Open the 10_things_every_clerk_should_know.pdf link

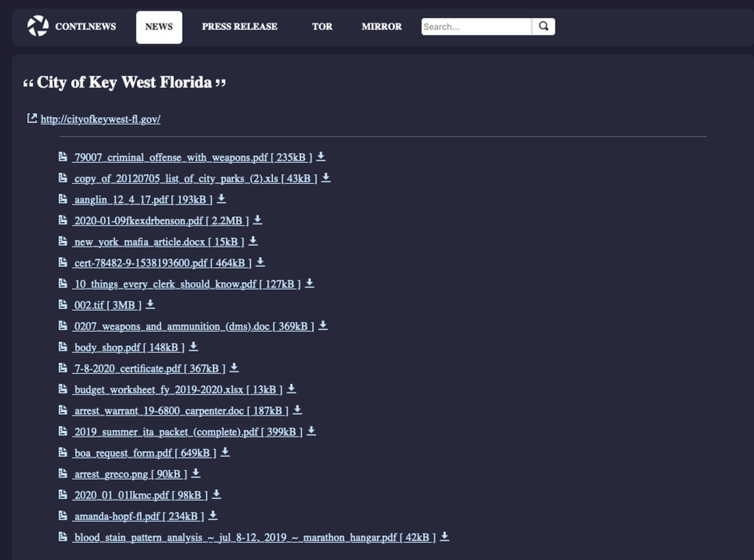186,284
